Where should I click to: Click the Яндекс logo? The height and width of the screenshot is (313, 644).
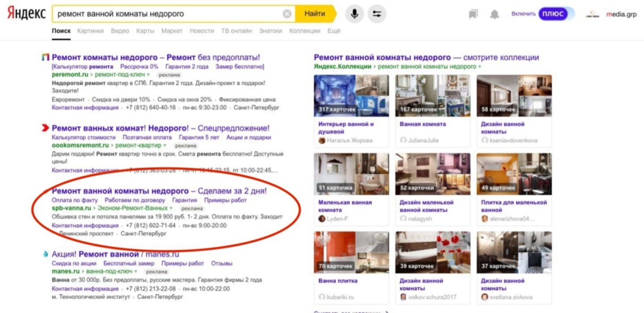coord(26,14)
